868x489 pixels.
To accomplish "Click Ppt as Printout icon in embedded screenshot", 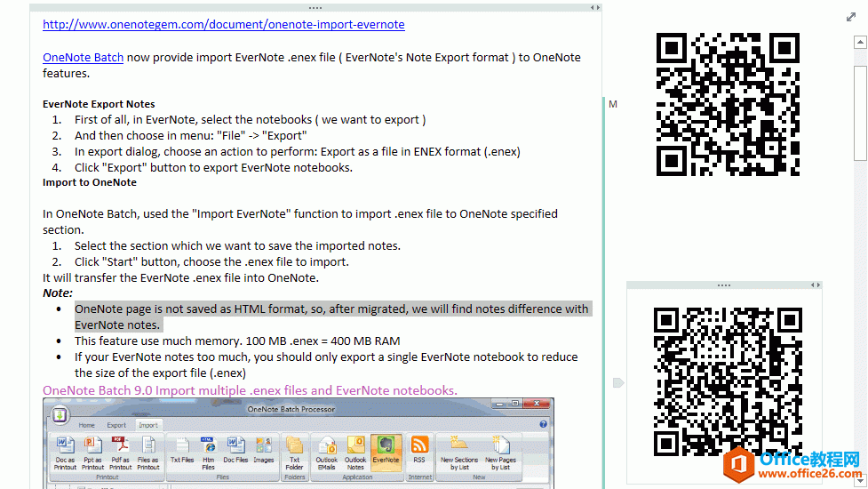I will click(92, 453).
